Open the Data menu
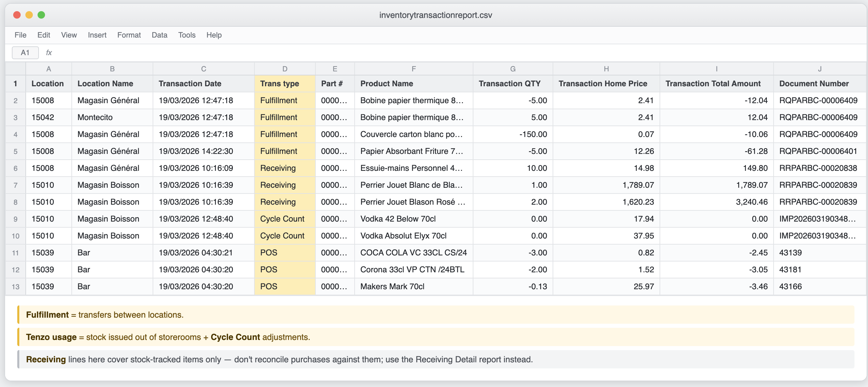 [159, 35]
